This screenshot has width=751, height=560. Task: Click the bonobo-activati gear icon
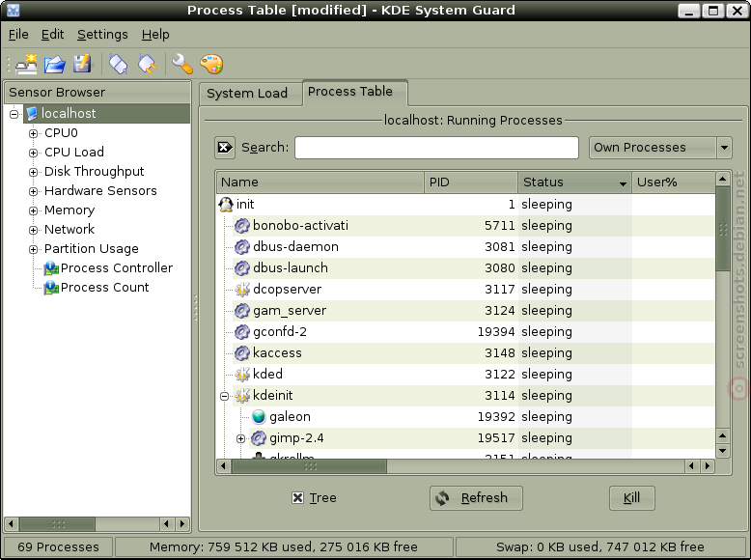pos(242,226)
